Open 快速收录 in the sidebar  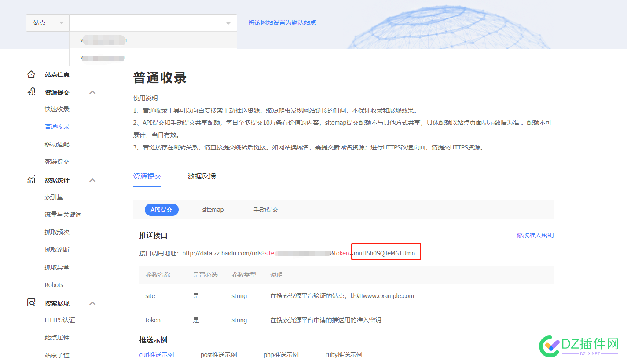57,109
